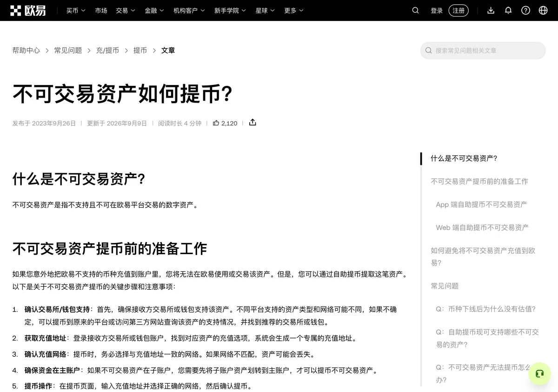
Task: Click the 文章 breadcrumb item
Action: click(168, 50)
